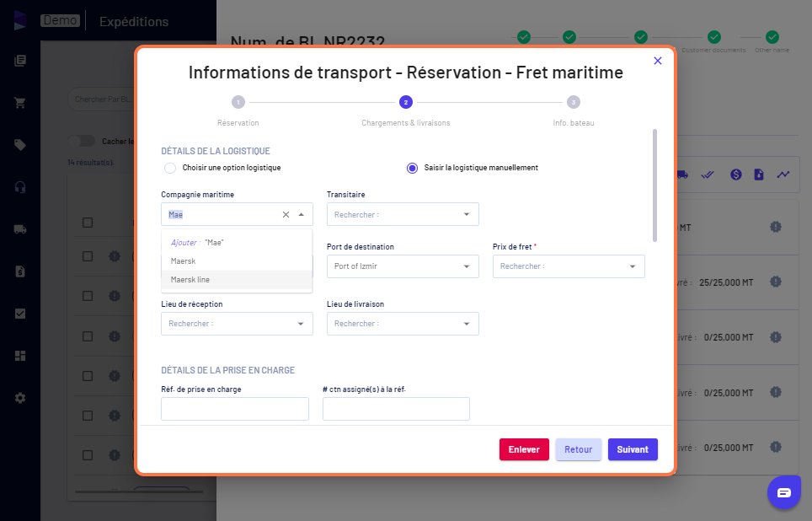The width and height of the screenshot is (812, 521).
Task: Go to step 3 Info. bateau
Action: (x=574, y=102)
